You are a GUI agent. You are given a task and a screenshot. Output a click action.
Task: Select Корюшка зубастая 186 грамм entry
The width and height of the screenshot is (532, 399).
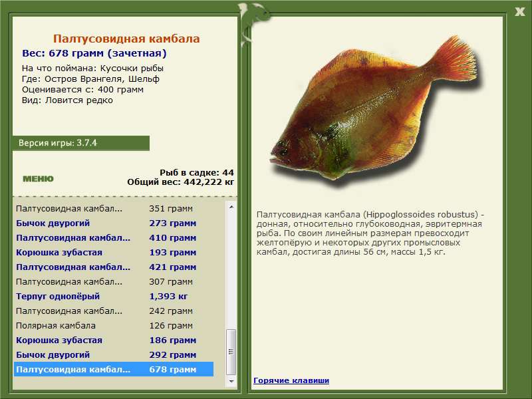[106, 340]
